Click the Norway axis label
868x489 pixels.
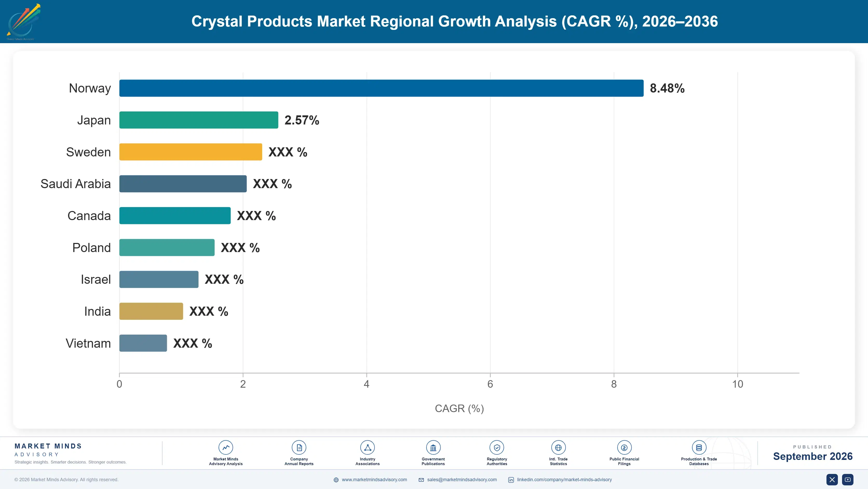point(90,88)
